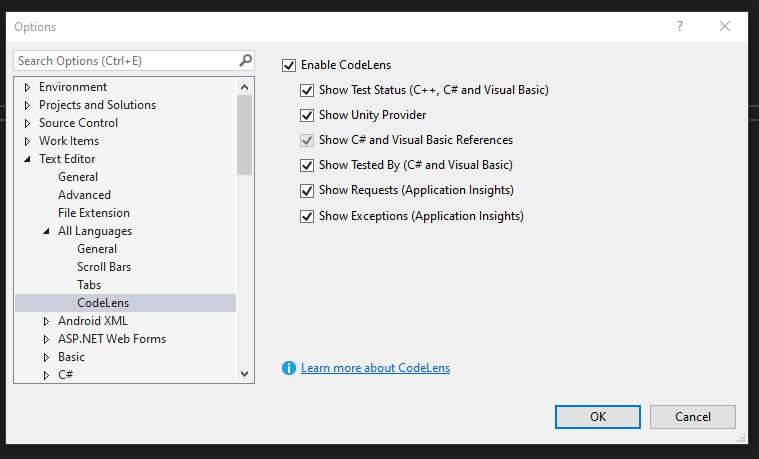Click the help question mark icon

pos(681,26)
